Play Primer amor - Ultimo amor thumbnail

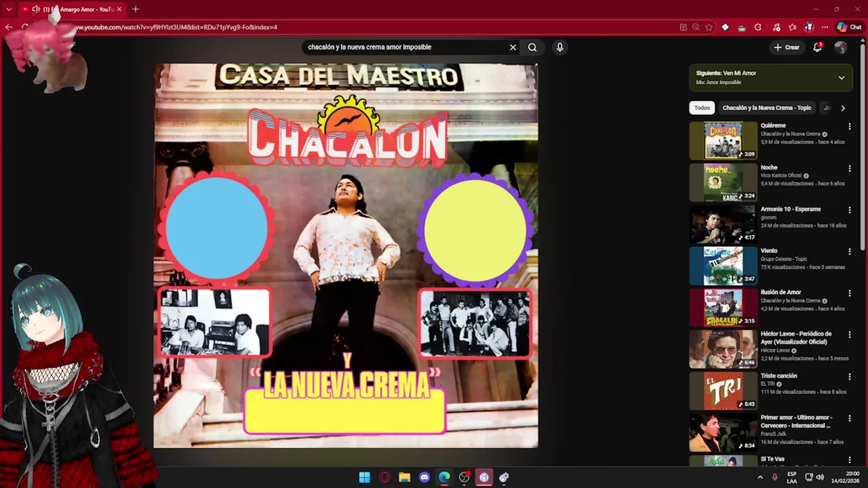(x=723, y=432)
